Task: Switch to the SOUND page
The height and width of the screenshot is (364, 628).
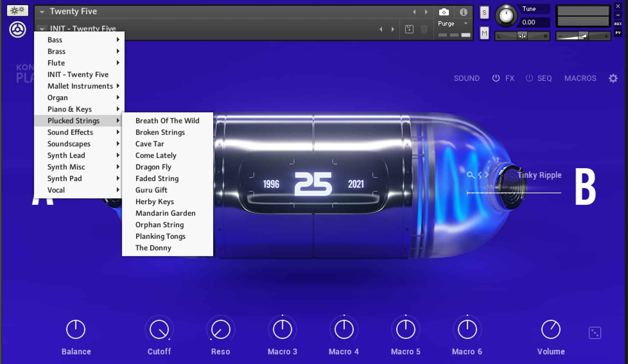Action: pyautogui.click(x=467, y=78)
